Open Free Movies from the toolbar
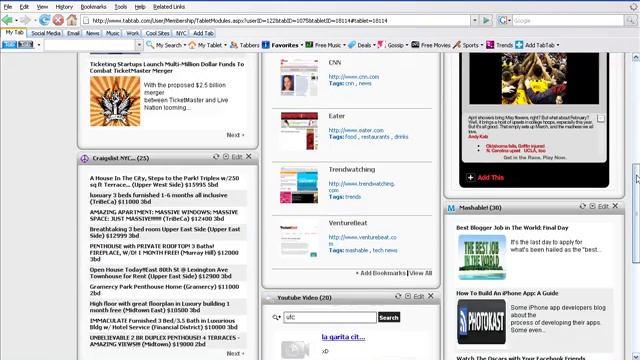 (x=431, y=45)
